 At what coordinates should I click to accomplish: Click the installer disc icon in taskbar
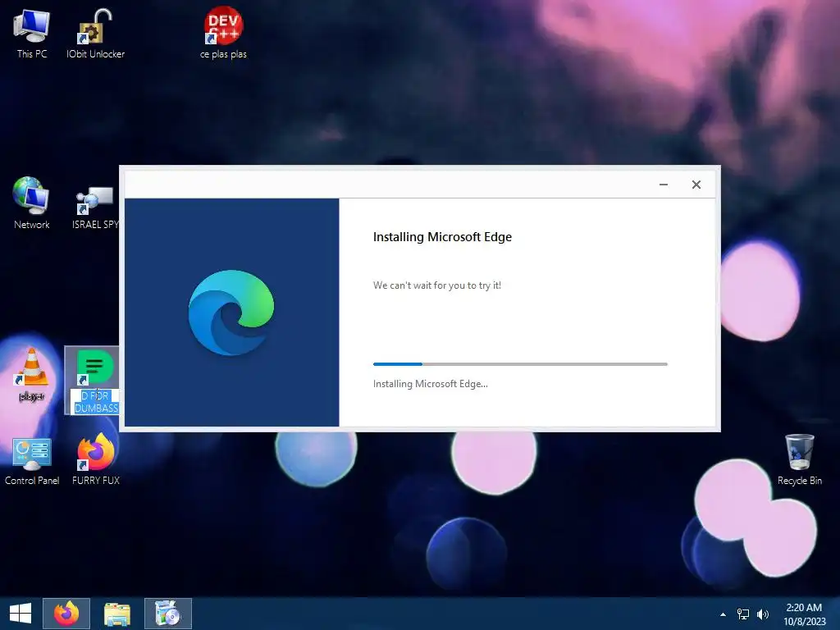pos(167,614)
